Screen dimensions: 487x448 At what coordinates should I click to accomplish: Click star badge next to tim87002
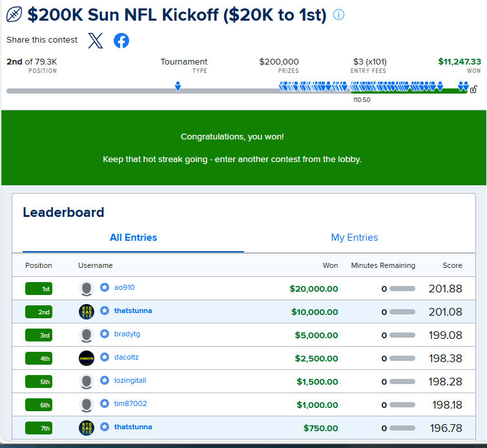(x=105, y=403)
